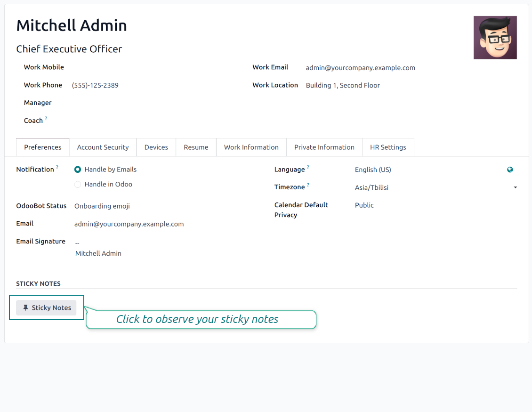This screenshot has height=412, width=532.
Task: Open the Devices tab
Action: coord(156,147)
